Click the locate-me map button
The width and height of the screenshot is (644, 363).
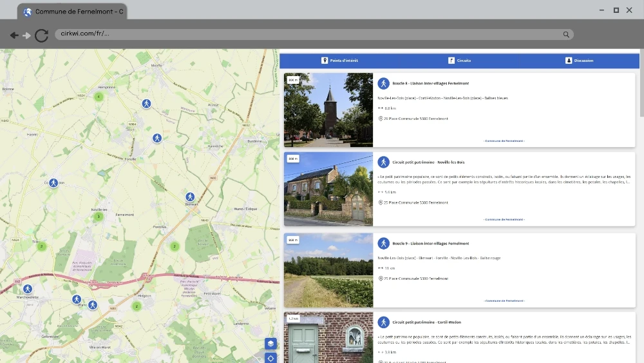tap(270, 358)
